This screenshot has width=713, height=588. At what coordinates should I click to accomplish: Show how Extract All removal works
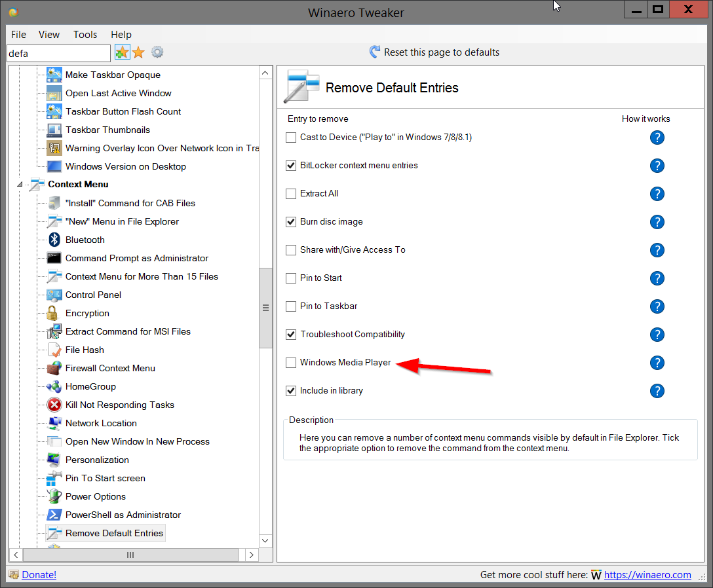tap(657, 194)
